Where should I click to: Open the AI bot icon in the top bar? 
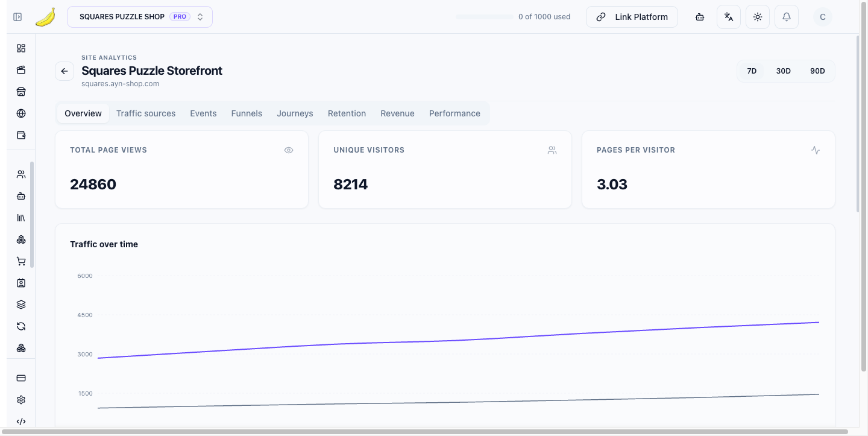click(x=699, y=17)
